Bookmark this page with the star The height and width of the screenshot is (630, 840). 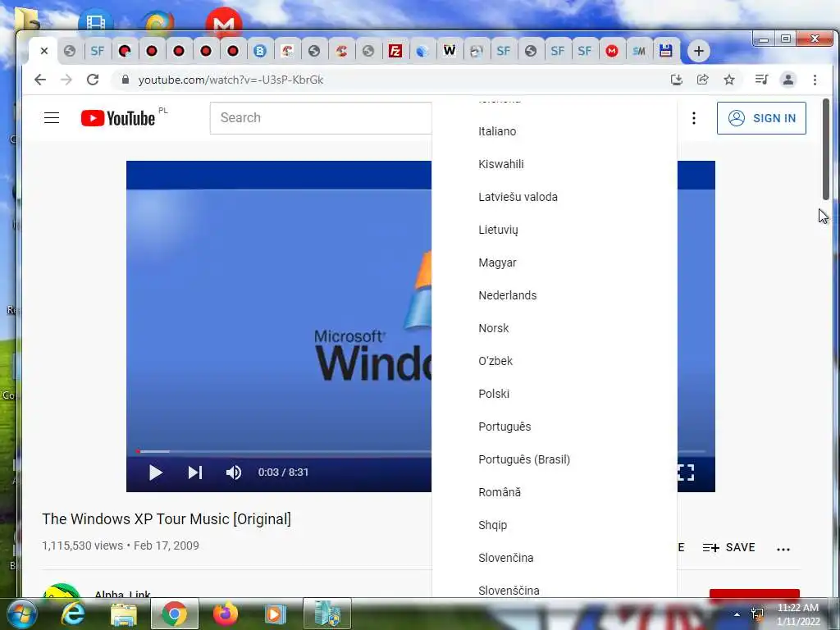729,80
